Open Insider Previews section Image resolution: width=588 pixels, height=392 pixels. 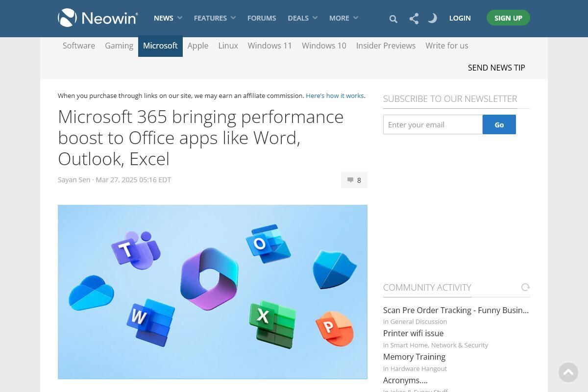(x=386, y=46)
